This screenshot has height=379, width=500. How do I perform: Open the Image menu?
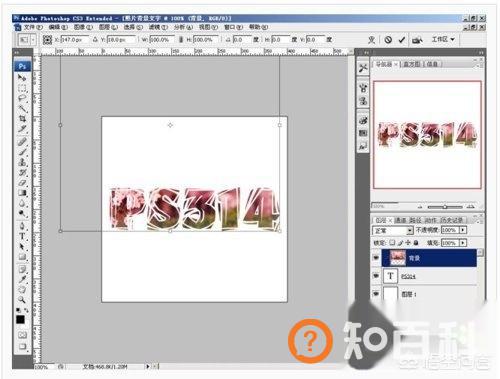[x=83, y=27]
